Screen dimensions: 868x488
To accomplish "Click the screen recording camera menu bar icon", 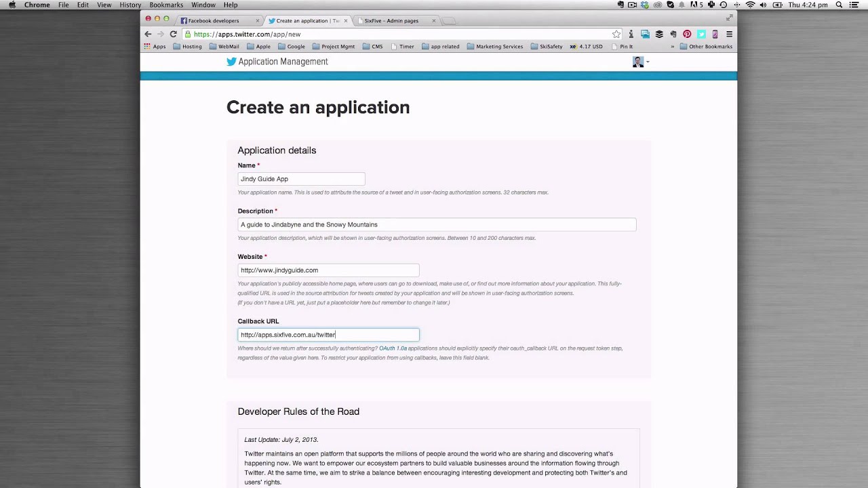I will 632,5.
